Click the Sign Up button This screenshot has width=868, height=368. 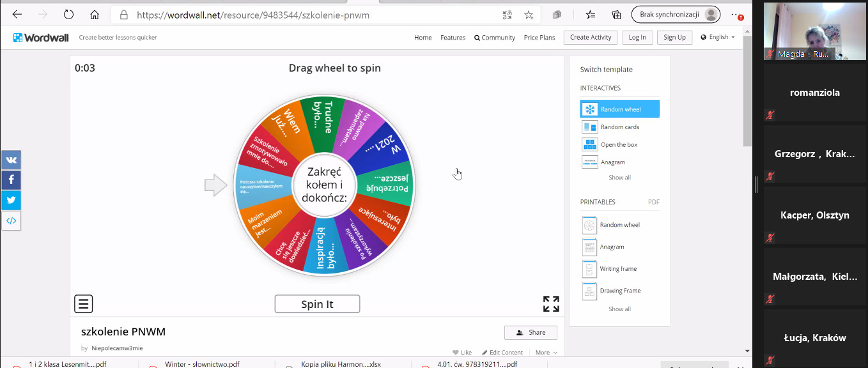pyautogui.click(x=674, y=37)
